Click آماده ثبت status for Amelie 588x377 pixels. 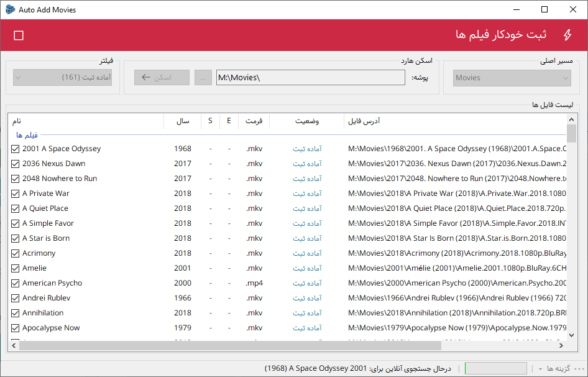coord(307,269)
